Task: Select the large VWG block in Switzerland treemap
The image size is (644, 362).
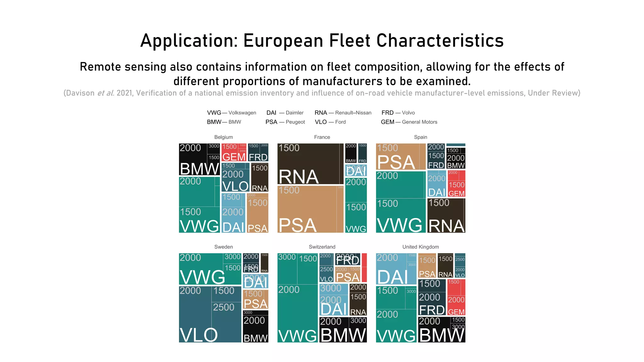Action: pos(297,298)
